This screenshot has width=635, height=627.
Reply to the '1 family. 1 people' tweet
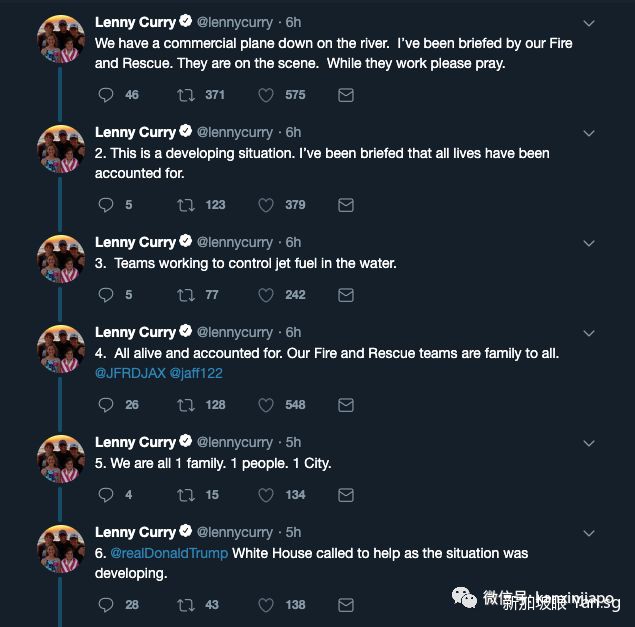click(x=107, y=495)
